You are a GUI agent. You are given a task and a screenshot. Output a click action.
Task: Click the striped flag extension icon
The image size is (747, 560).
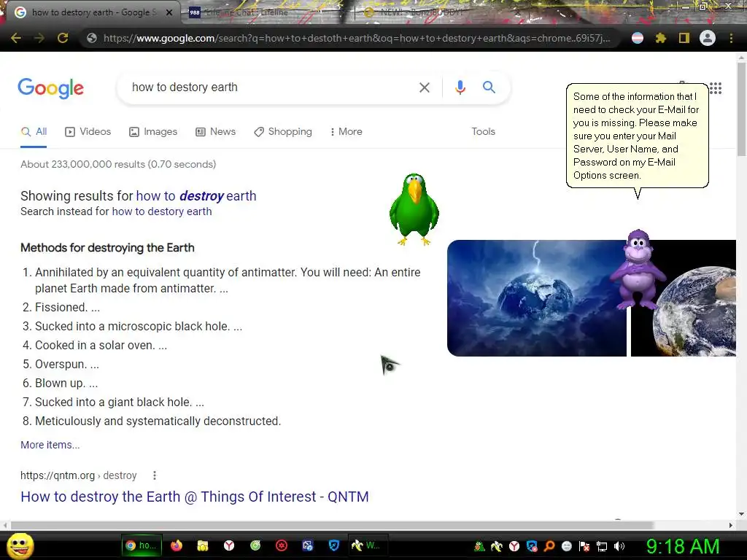coord(638,38)
